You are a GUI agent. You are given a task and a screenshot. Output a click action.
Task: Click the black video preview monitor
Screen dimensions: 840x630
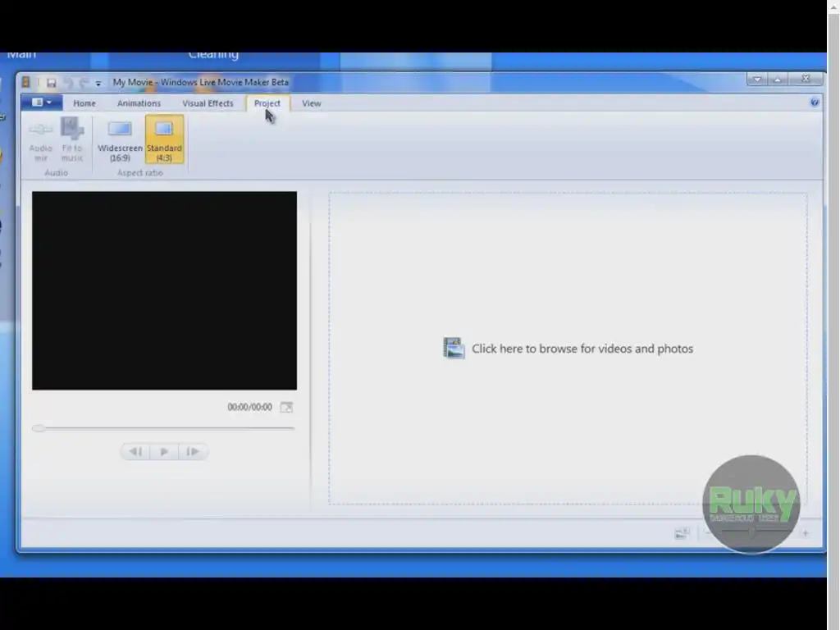(x=164, y=290)
